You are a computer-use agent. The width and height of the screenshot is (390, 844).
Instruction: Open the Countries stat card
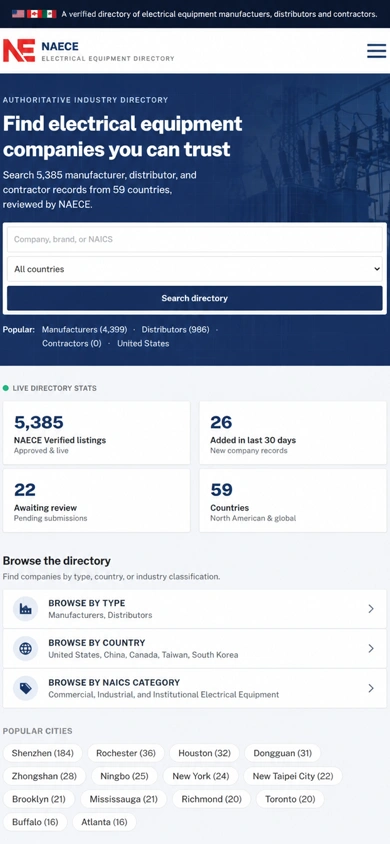293,501
